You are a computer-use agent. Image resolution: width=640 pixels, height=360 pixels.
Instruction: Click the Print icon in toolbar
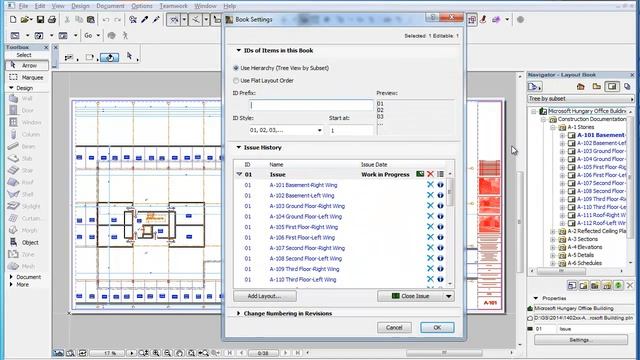[x=52, y=20]
